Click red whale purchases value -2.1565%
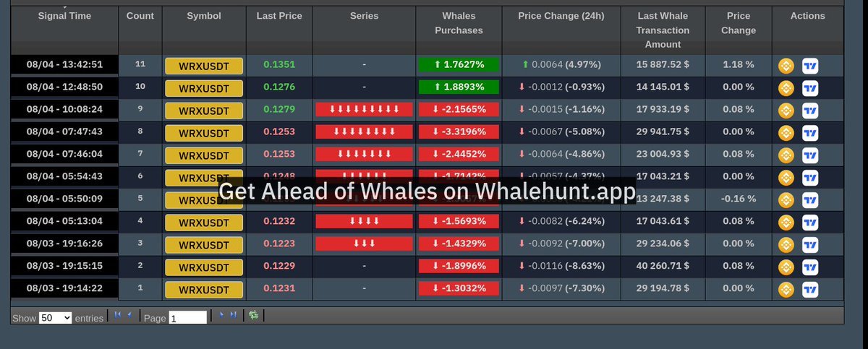 coord(459,109)
